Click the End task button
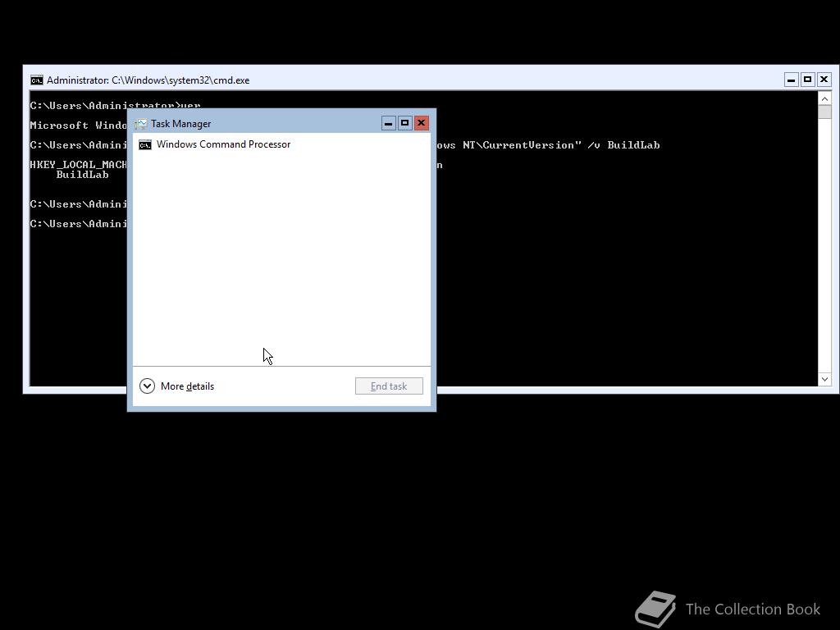The image size is (840, 630). pos(389,386)
